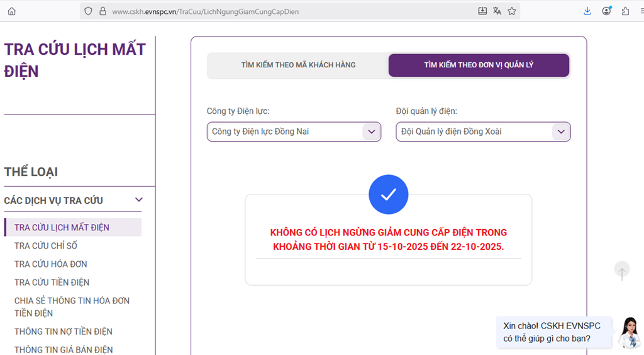The width and height of the screenshot is (644, 355).
Task: Open Thông tin nợ tiền điện
Action: pyautogui.click(x=63, y=331)
